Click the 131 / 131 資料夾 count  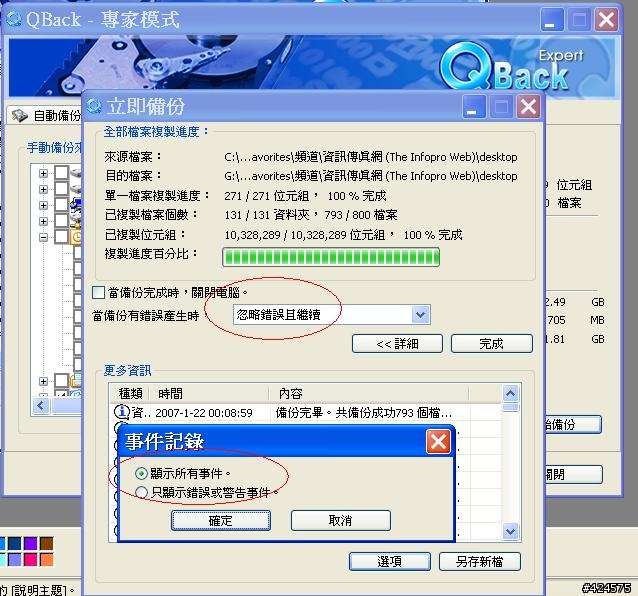tap(267, 215)
